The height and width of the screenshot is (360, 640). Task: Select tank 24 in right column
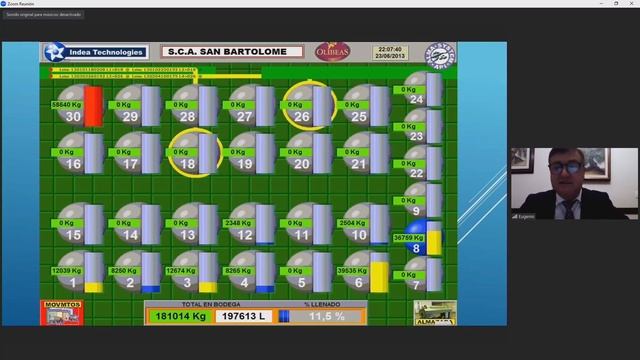click(x=418, y=89)
